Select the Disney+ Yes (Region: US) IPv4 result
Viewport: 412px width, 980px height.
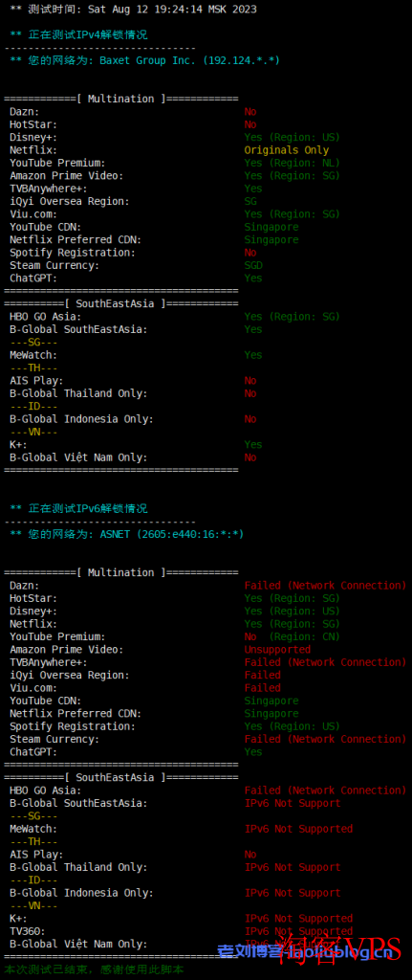(293, 138)
